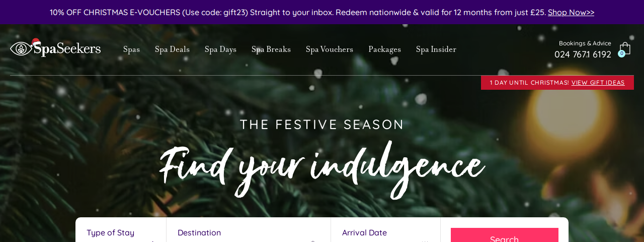This screenshot has height=242, width=644.
Task: Go to Spa Days
Action: click(x=220, y=49)
